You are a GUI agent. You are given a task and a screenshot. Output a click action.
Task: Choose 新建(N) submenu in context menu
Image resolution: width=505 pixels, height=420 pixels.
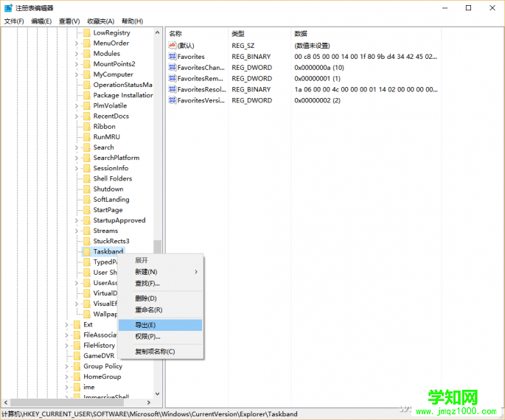(x=161, y=272)
